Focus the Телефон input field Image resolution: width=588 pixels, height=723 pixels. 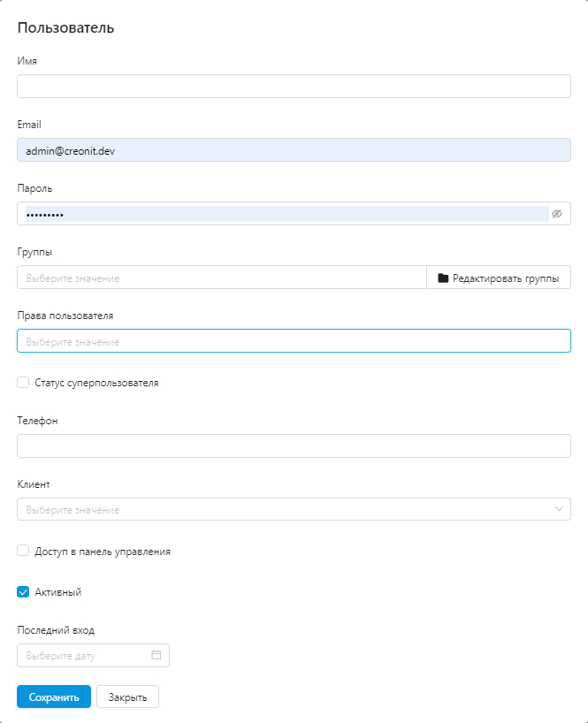[294, 446]
